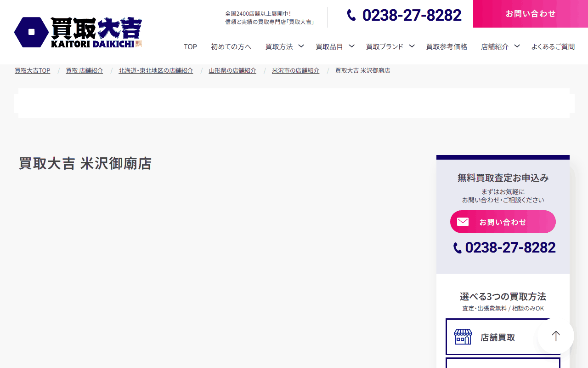Click the 査定・出張費無料 / 相談のみOK text
This screenshot has width=588, height=368.
503,308
